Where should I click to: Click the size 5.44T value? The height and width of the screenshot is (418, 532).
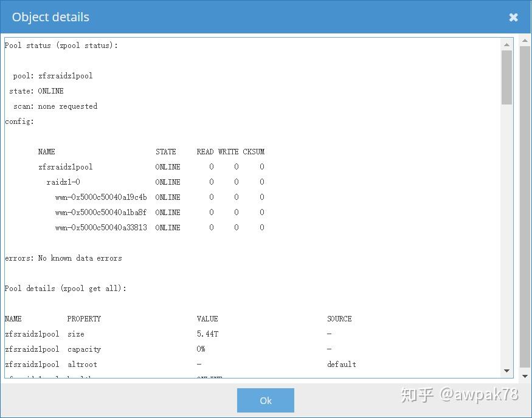tap(206, 334)
